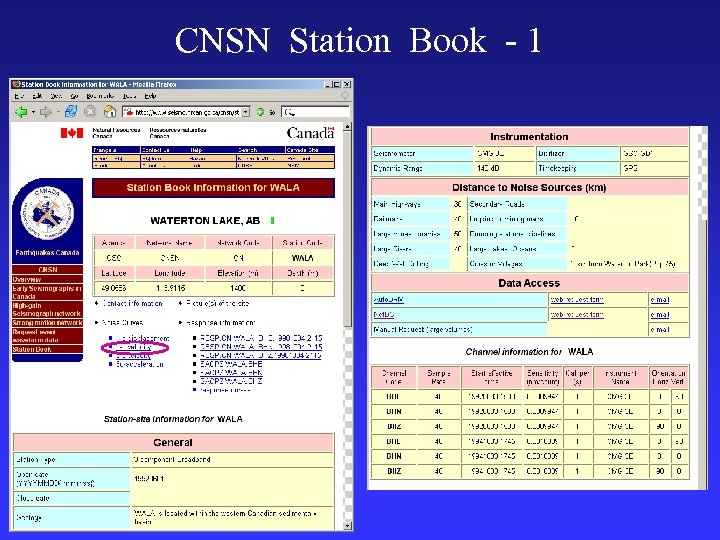Open the Go menu
The width and height of the screenshot is (720, 540).
tap(74, 96)
